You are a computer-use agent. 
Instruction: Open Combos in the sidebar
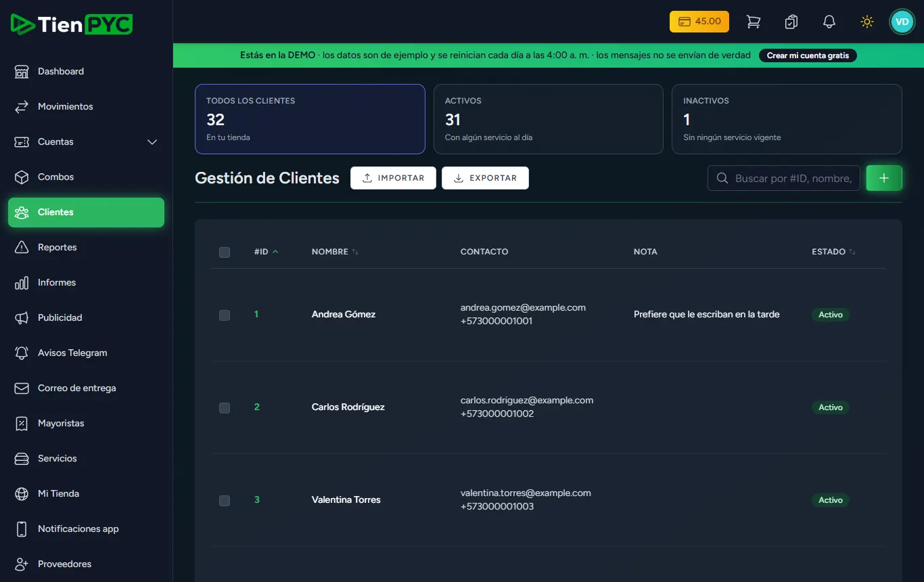point(86,177)
